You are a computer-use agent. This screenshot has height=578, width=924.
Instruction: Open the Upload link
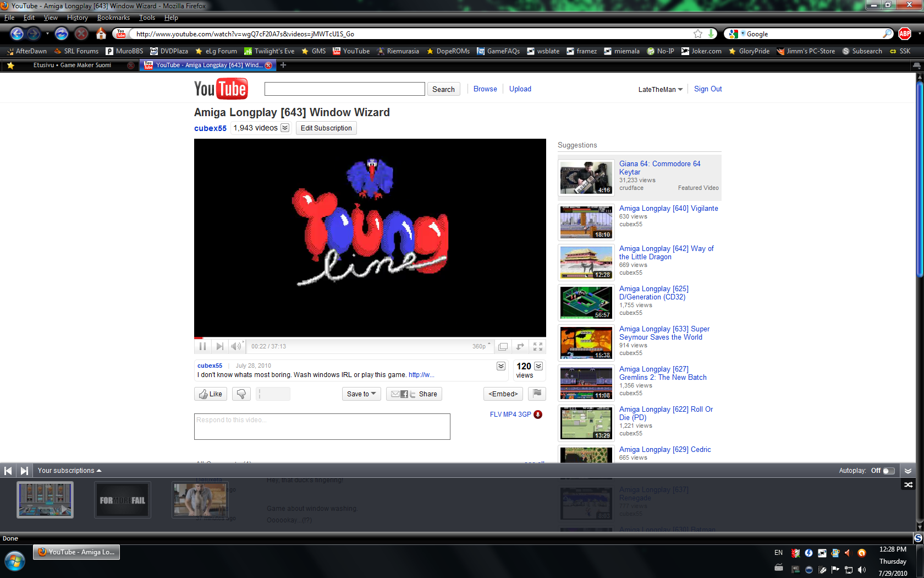point(520,89)
